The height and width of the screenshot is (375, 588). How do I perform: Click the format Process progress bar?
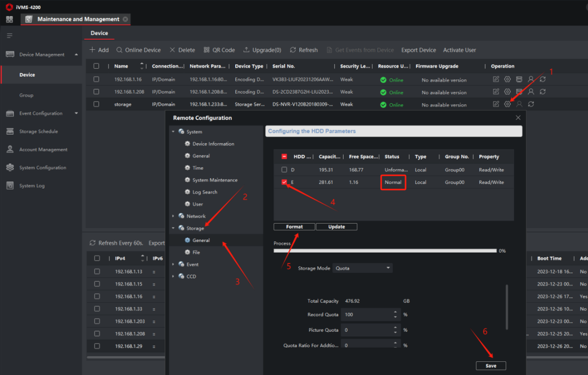385,251
